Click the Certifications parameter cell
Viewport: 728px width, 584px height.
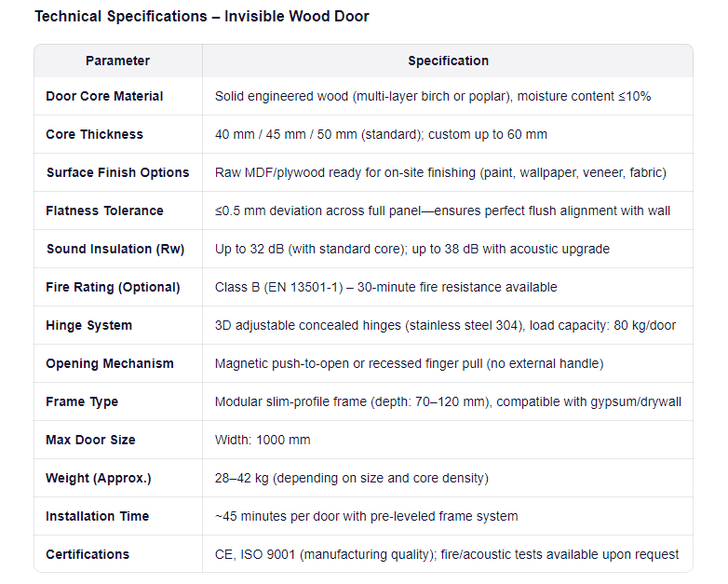tap(88, 554)
